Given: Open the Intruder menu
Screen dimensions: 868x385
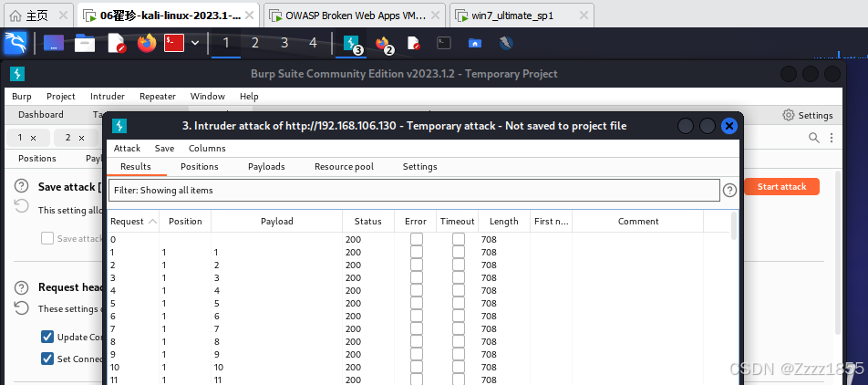Looking at the screenshot, I should pos(108,97).
